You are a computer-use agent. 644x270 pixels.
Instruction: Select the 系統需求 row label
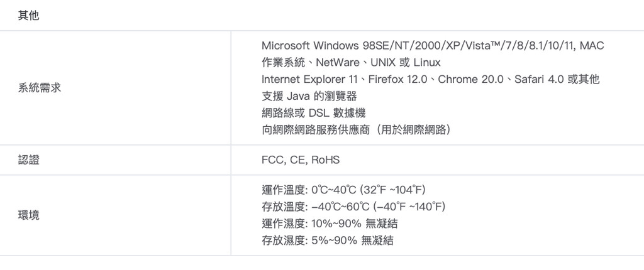pyautogui.click(x=39, y=89)
